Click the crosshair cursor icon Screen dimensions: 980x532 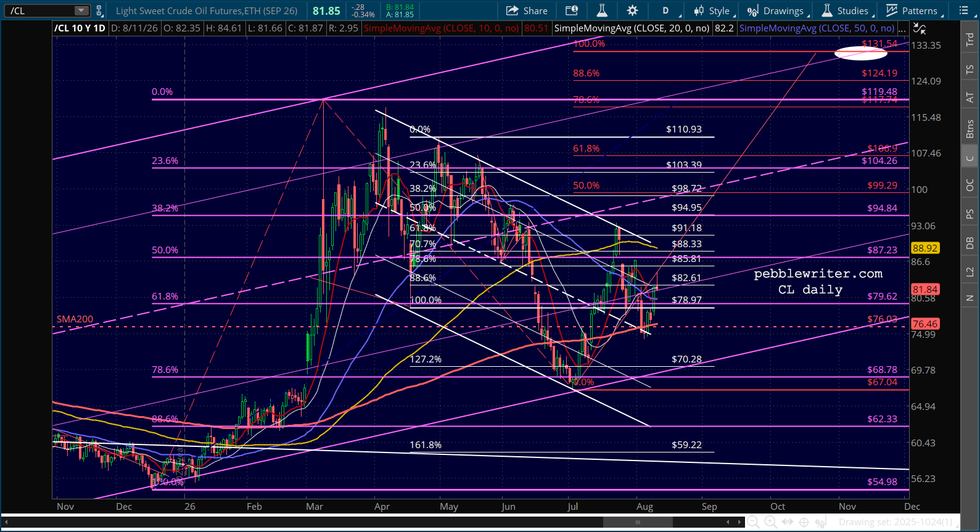[804, 522]
